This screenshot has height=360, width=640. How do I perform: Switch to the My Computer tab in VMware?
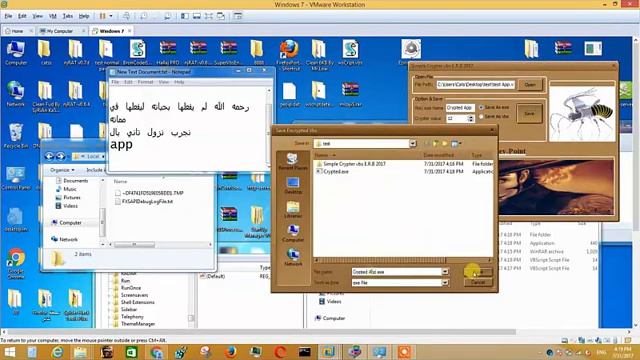(60, 31)
